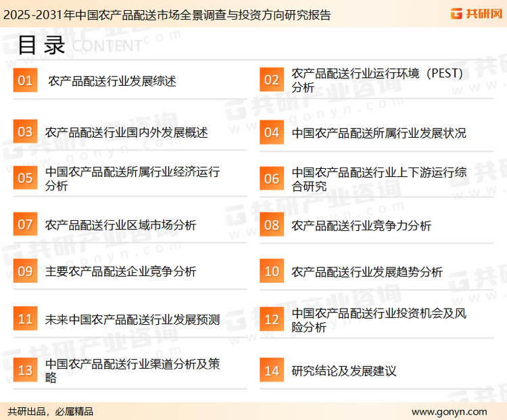Image resolution: width=507 pixels, height=420 pixels.
Task: Go to 农产品配送行业发展趋势分析 chapter
Action: [x=367, y=272]
